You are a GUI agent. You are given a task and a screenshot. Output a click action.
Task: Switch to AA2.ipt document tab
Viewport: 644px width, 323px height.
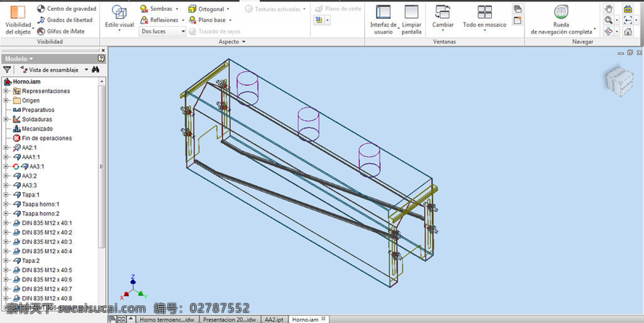pos(274,319)
